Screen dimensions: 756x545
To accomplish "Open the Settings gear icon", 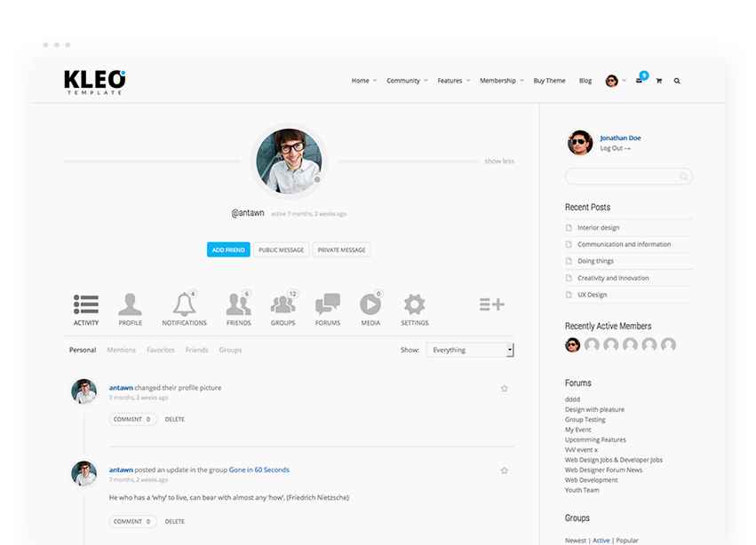I will coord(414,305).
